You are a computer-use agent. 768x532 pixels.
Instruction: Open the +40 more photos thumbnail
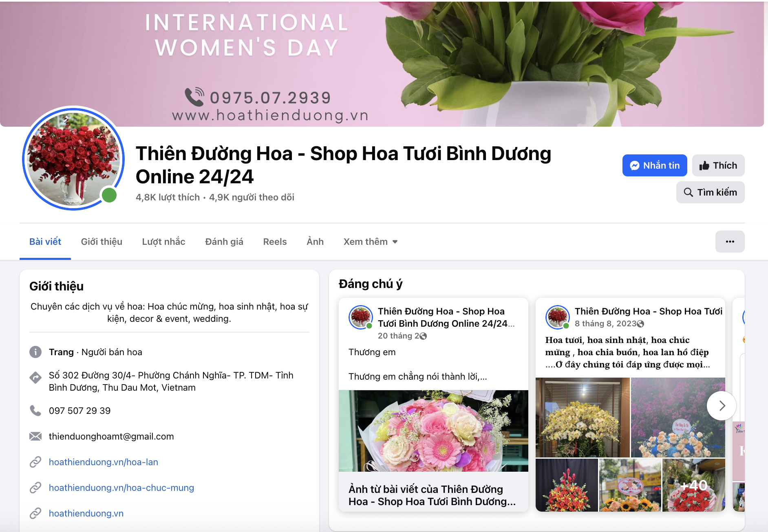pyautogui.click(x=694, y=485)
